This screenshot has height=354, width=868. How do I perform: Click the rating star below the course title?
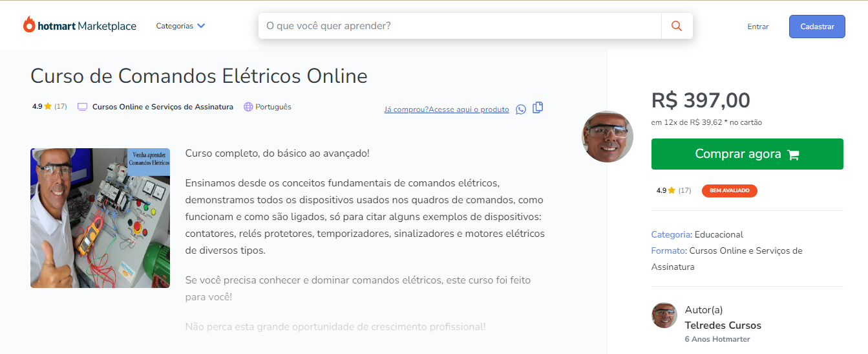click(x=48, y=107)
